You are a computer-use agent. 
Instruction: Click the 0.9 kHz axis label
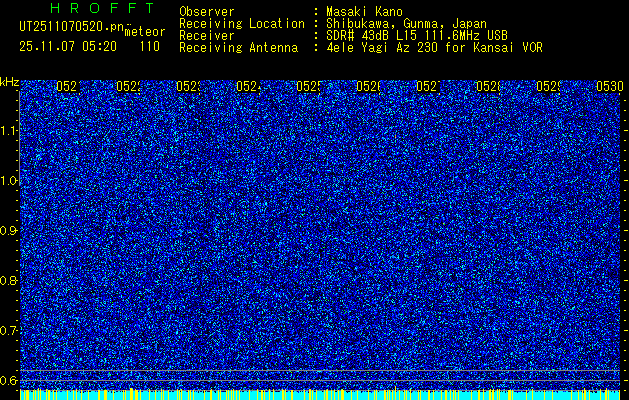tap(10, 231)
